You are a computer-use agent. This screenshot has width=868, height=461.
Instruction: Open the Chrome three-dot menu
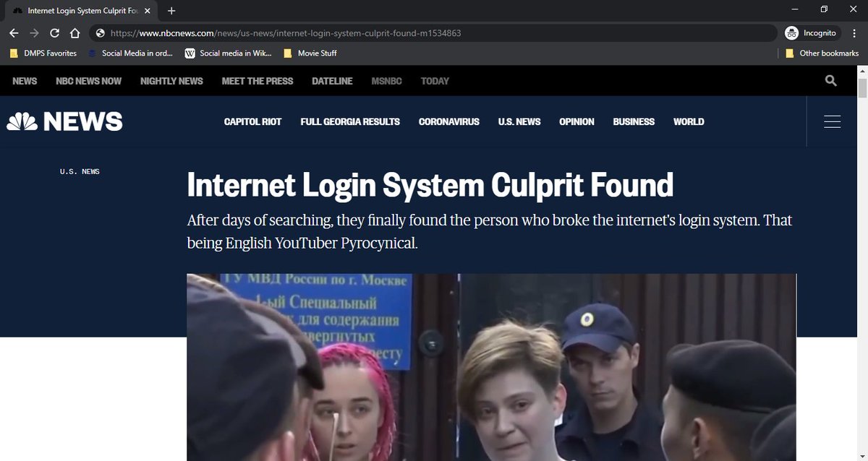click(x=853, y=33)
